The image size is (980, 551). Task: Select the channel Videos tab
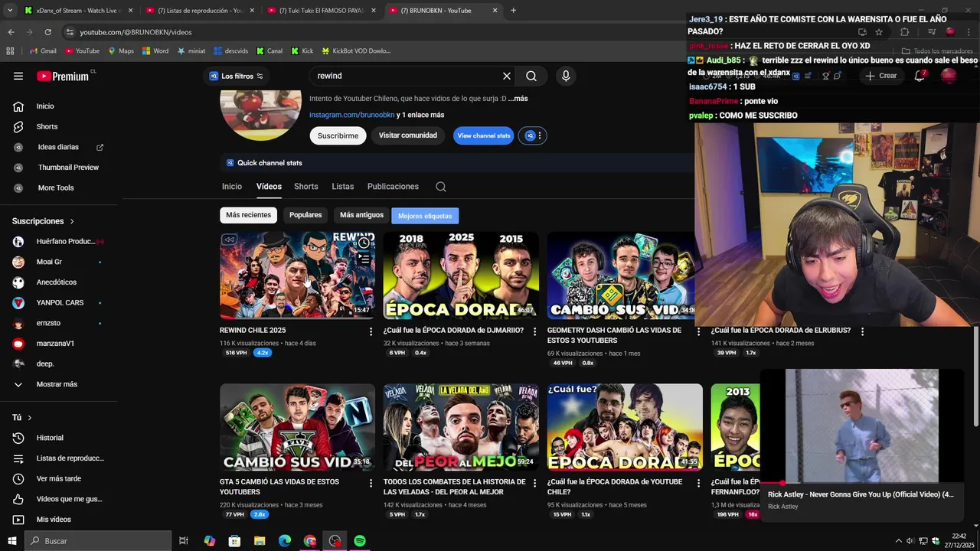[269, 187]
